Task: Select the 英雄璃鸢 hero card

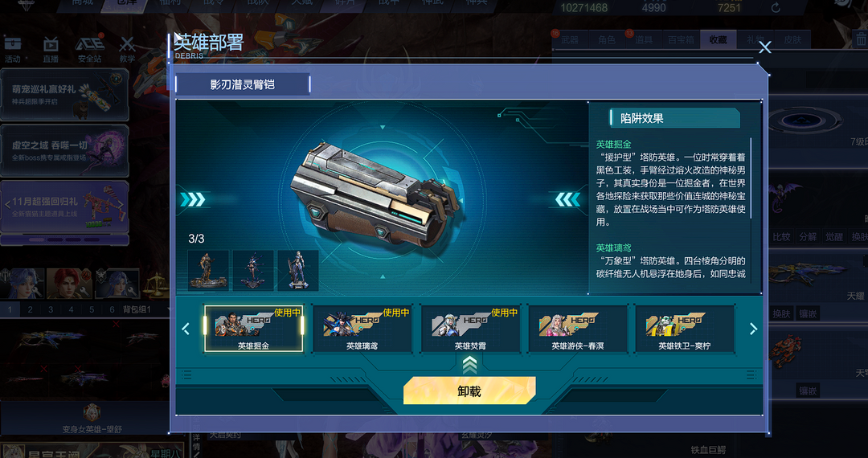Action: [362, 329]
